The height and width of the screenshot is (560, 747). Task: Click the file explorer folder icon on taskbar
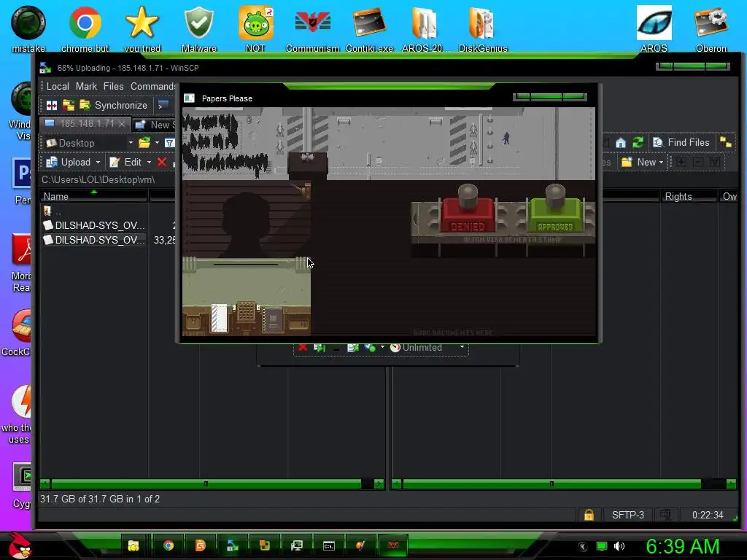[133, 545]
